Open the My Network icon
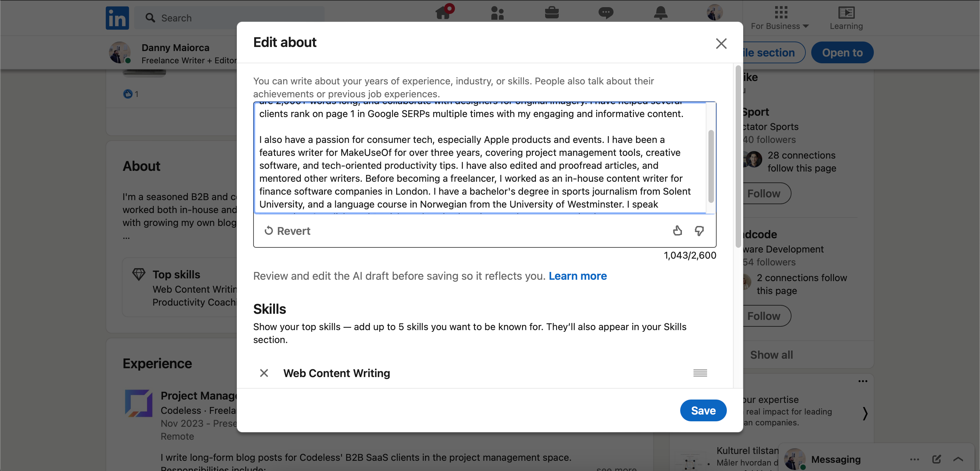 click(497, 13)
